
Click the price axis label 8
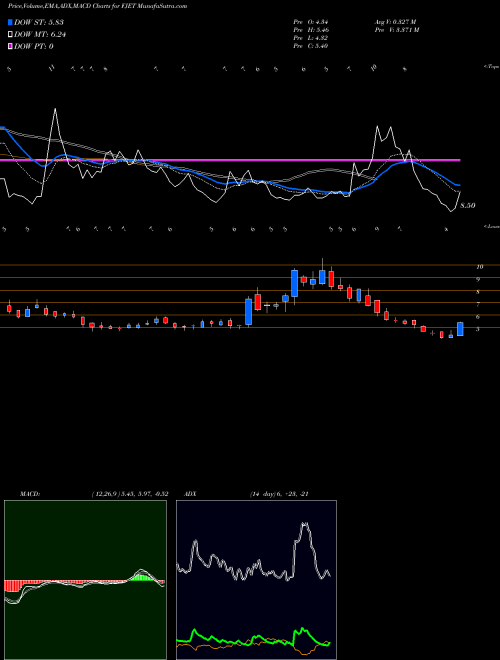(x=478, y=292)
